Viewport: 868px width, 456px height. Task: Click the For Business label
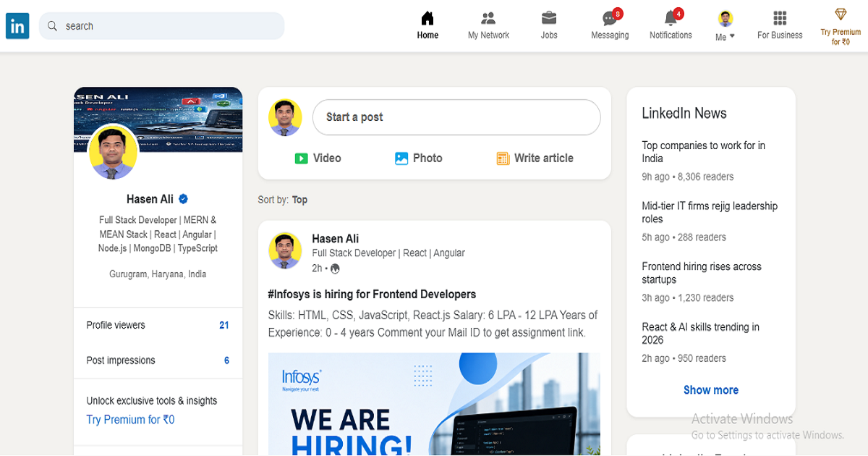coord(780,35)
